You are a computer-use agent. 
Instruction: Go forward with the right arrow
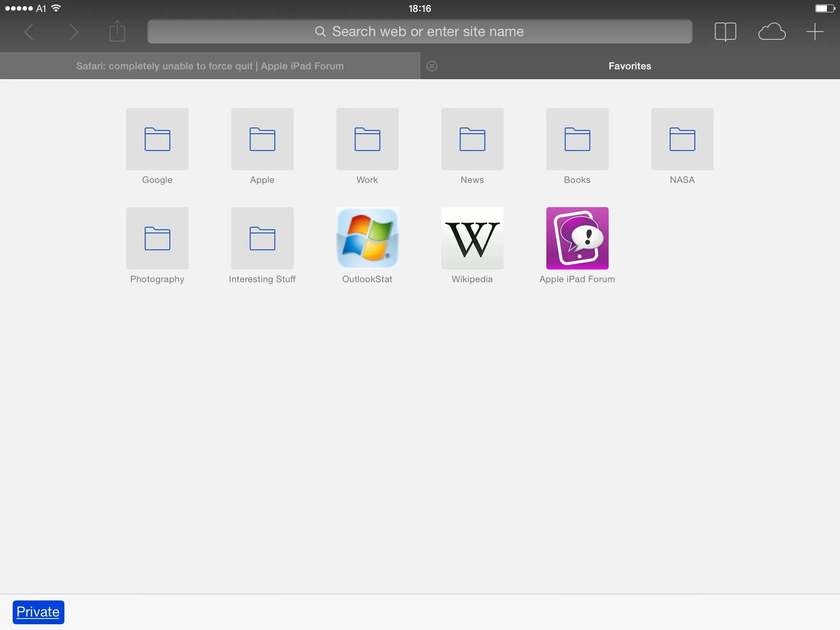point(73,32)
